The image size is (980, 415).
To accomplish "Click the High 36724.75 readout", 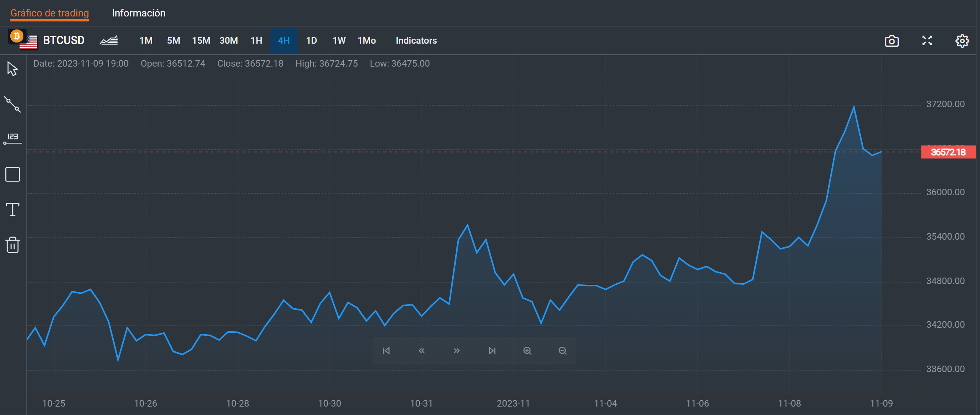I will pyautogui.click(x=327, y=64).
